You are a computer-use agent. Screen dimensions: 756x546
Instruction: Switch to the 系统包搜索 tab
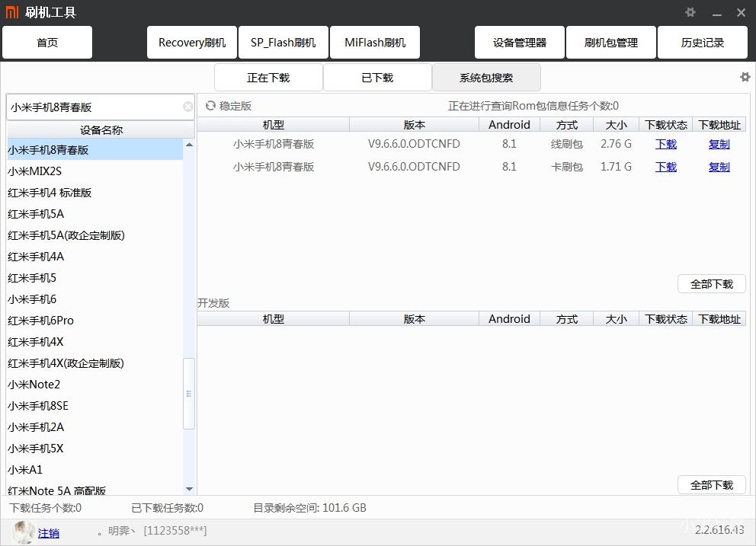click(x=486, y=78)
